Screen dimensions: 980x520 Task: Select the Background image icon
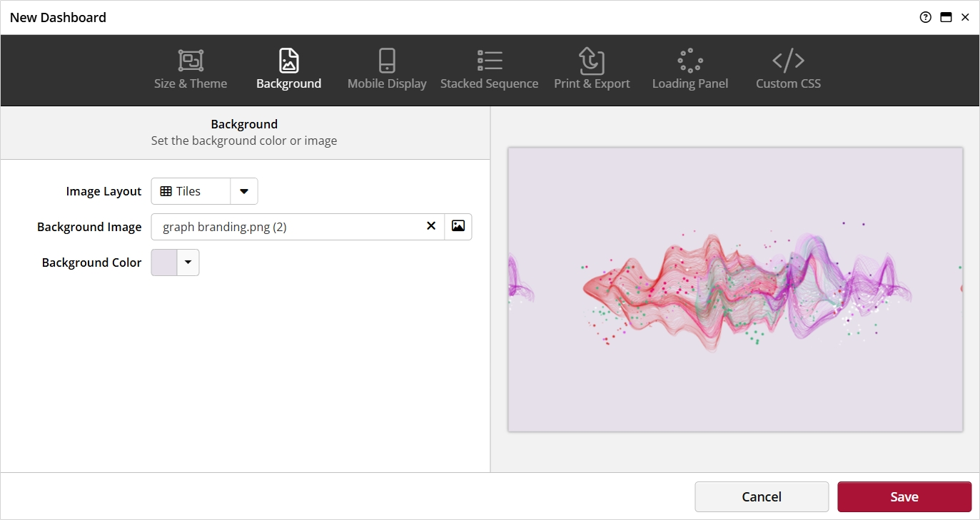click(288, 61)
